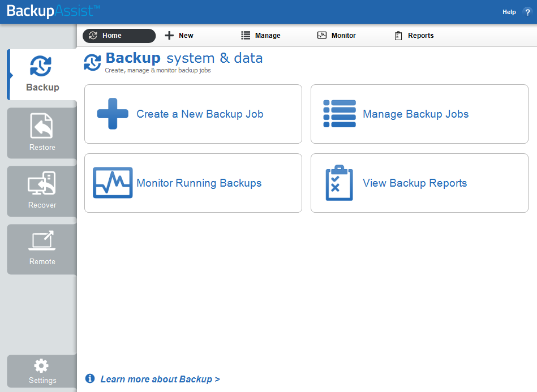The image size is (537, 392).
Task: Go to the Recover sidebar section
Action: [42, 191]
